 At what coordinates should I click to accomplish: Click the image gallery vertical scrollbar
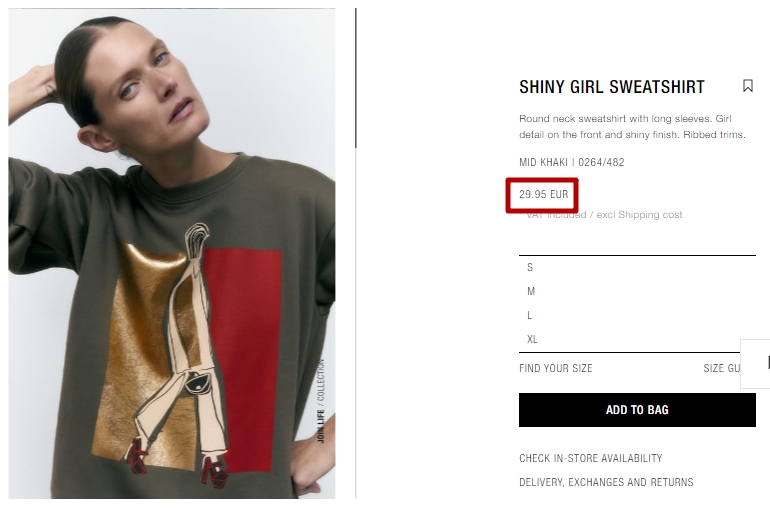(x=356, y=78)
